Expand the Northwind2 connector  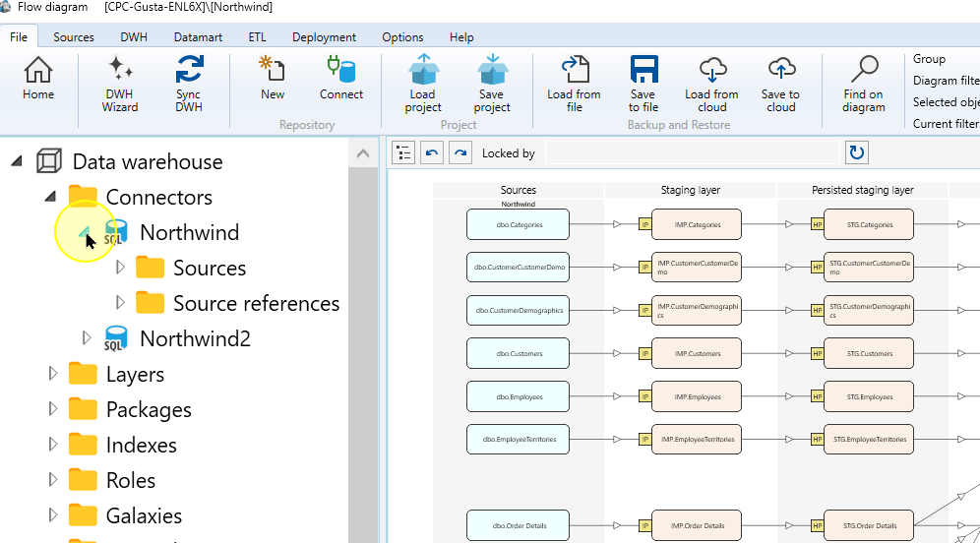tap(87, 338)
